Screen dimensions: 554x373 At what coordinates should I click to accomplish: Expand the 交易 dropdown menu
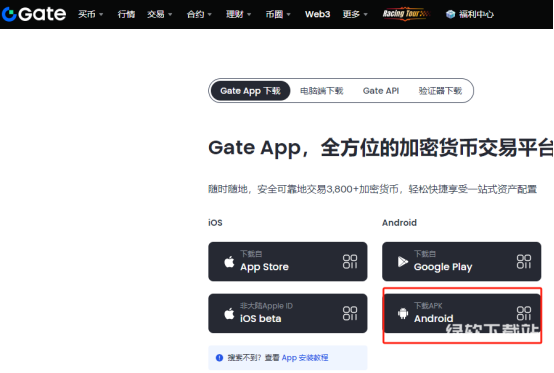[x=160, y=14]
